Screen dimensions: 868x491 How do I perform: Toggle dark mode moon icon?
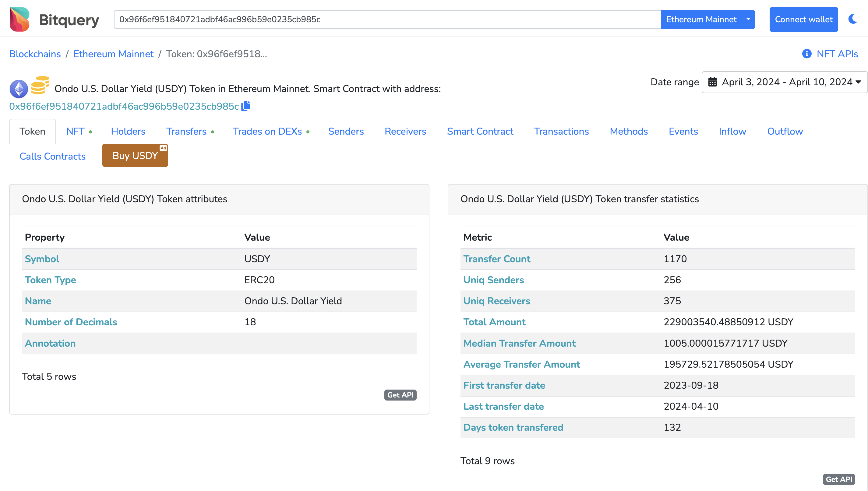point(853,19)
